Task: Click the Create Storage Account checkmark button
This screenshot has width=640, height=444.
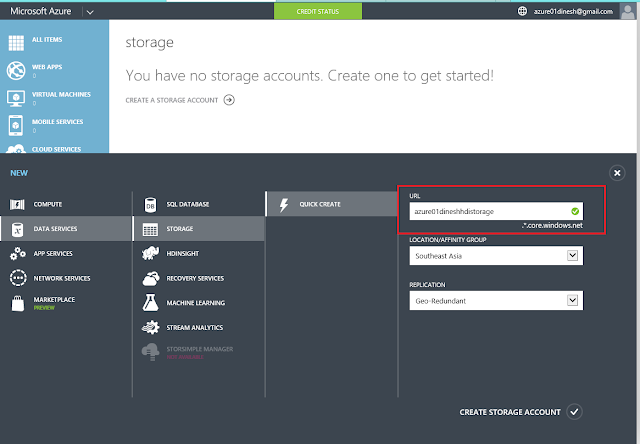Action: click(x=573, y=412)
